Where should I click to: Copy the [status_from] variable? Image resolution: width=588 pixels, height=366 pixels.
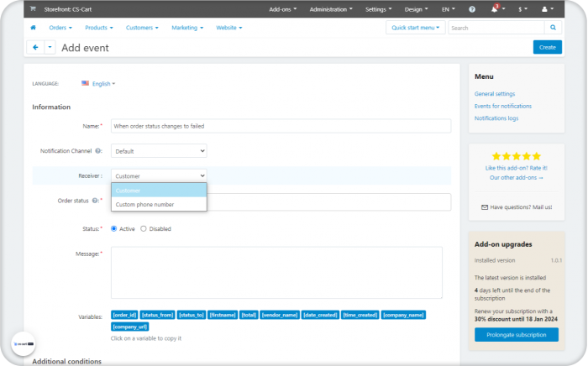point(158,315)
